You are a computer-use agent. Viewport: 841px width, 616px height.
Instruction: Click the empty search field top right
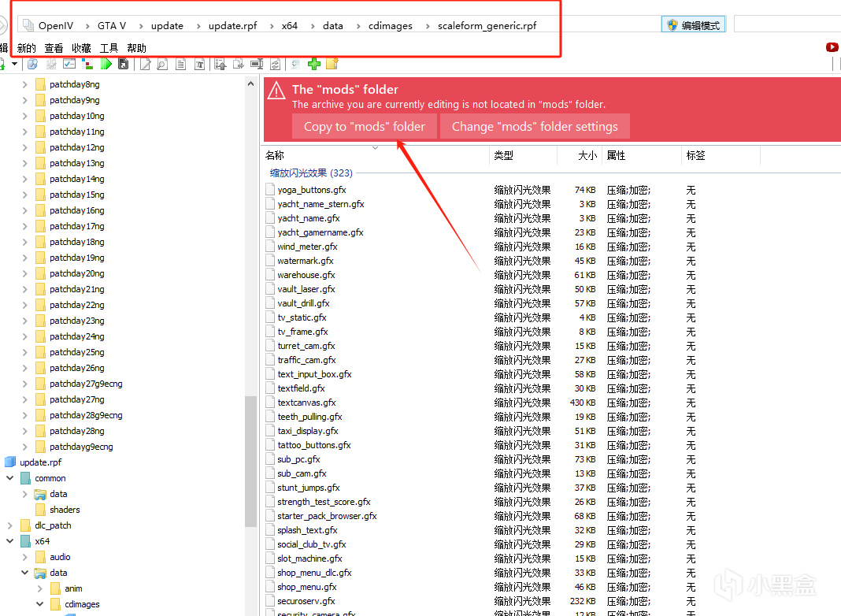tap(787, 24)
